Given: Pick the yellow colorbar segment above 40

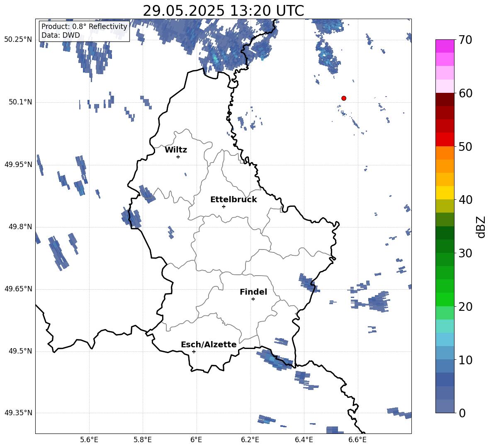Looking at the screenshot, I should point(445,193).
